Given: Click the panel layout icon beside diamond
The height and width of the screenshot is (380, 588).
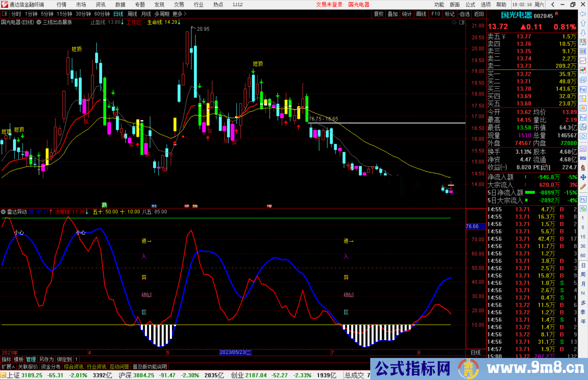Looking at the screenshot, I should 462,22.
